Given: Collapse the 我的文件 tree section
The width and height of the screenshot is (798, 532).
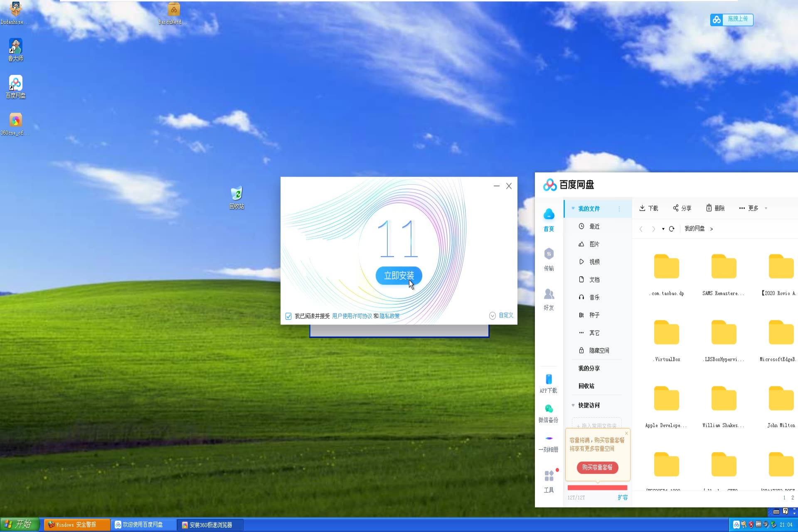Looking at the screenshot, I should coord(573,209).
